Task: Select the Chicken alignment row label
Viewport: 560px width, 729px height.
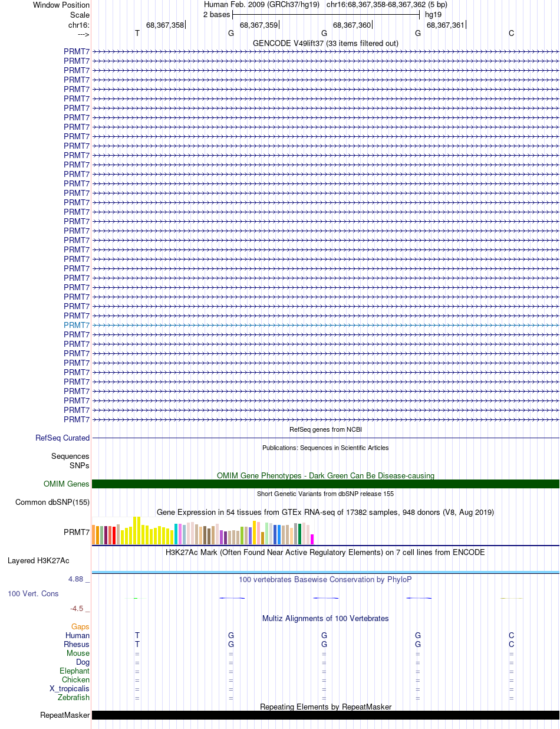Action: point(76,680)
